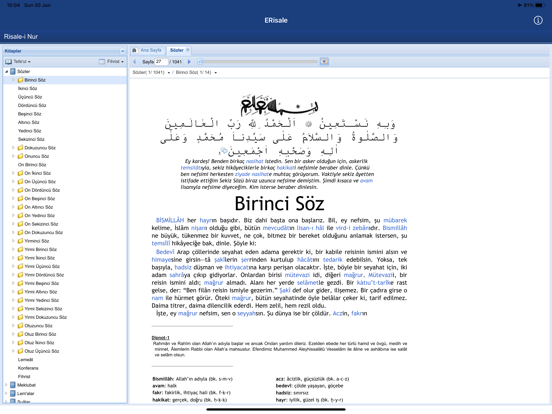552x414 pixels.
Task: Go to the previous page arrow
Action: point(134,62)
